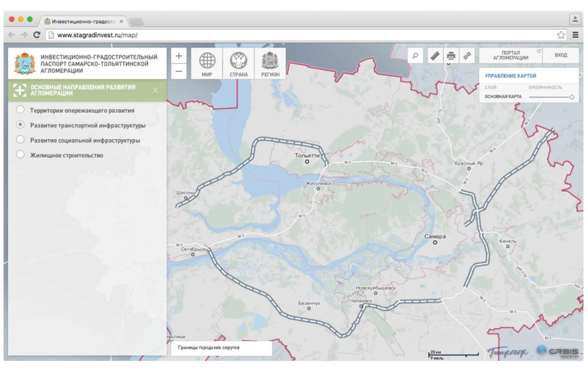Image resolution: width=588 pixels, height=371 pixels.
Task: Click the Кинель town marker
Action: tap(507, 246)
